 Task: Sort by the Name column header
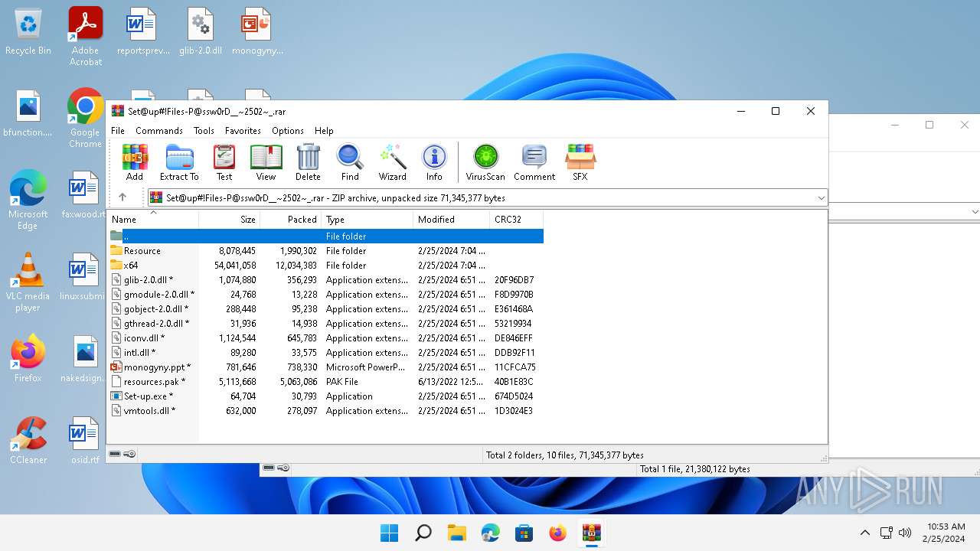(152, 220)
